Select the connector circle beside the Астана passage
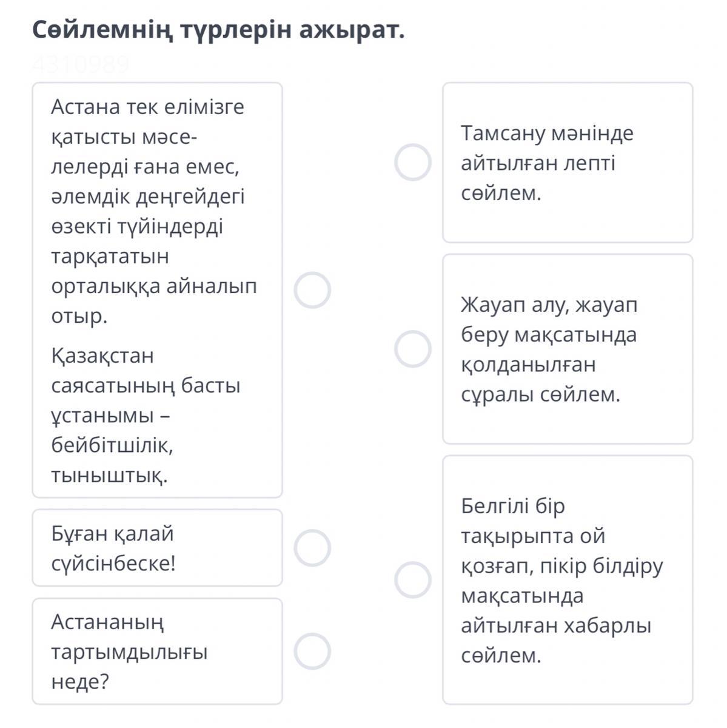 coord(312,290)
